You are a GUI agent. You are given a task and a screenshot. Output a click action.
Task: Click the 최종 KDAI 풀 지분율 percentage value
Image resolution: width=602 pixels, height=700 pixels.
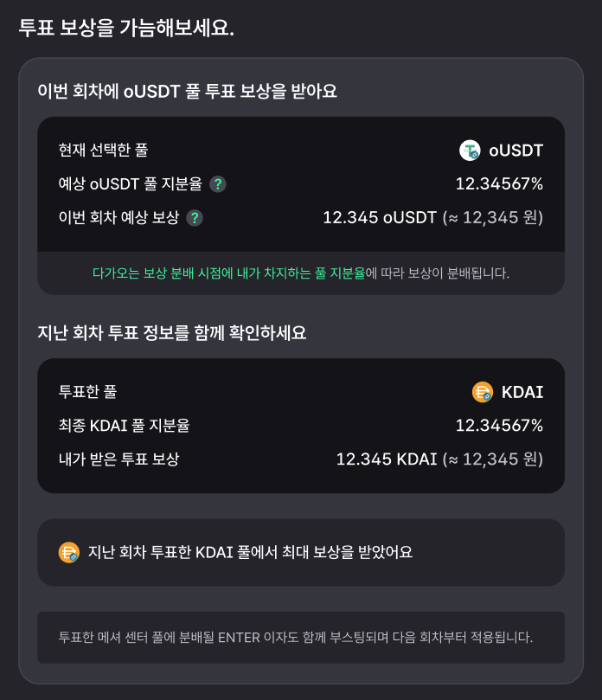click(x=499, y=425)
